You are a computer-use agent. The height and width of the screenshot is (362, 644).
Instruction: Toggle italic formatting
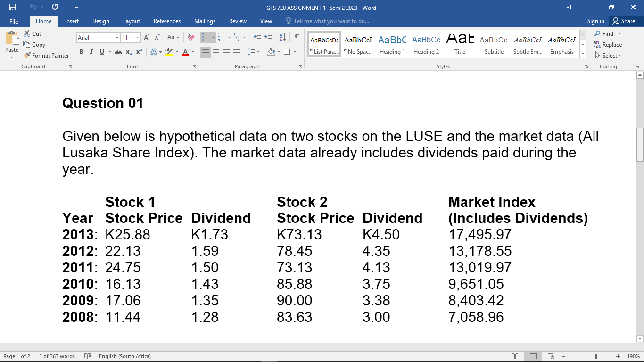point(91,52)
